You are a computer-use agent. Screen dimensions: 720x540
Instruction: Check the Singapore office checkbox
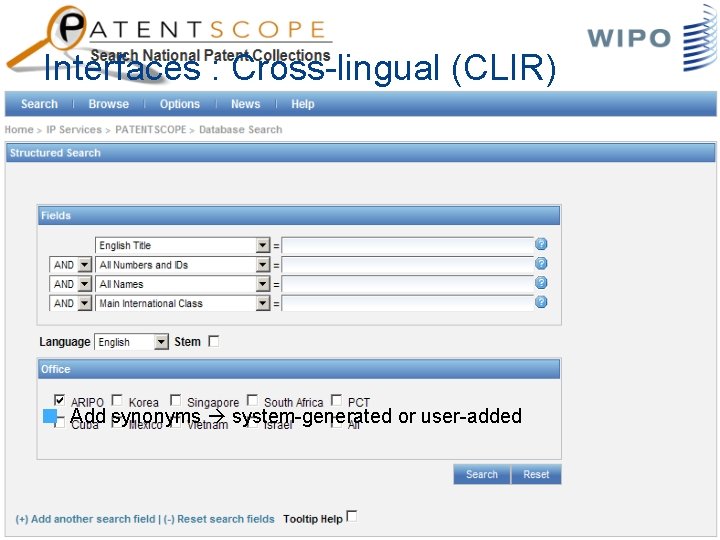point(175,400)
